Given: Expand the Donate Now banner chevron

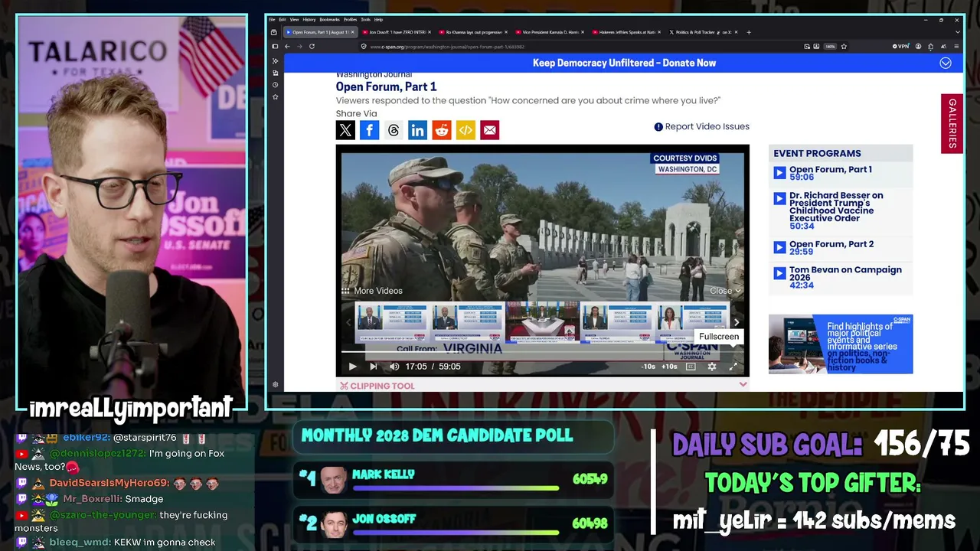Looking at the screenshot, I should (x=946, y=63).
